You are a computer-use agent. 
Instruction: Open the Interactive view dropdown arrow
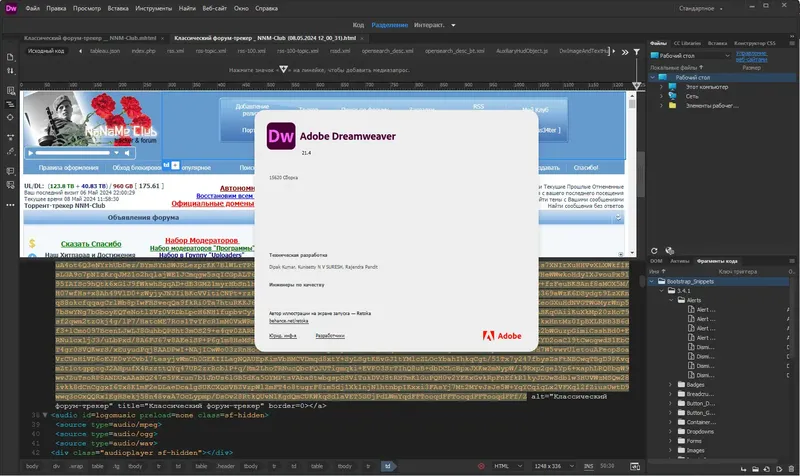453,25
